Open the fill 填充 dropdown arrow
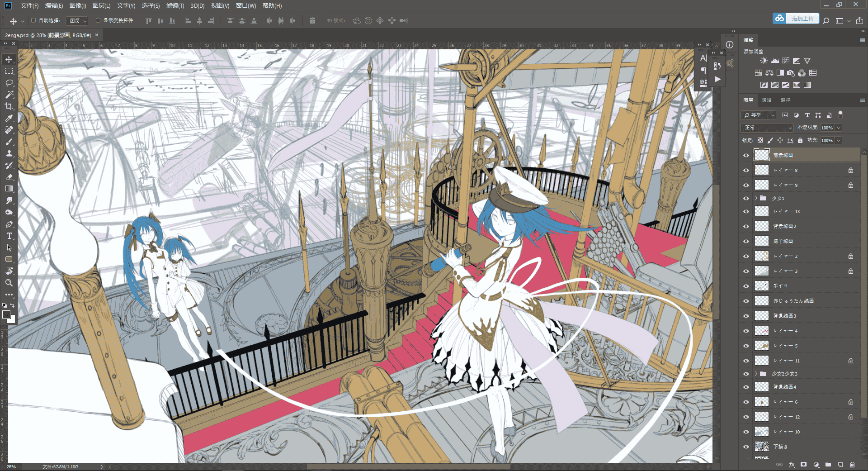868x471 pixels. 839,140
